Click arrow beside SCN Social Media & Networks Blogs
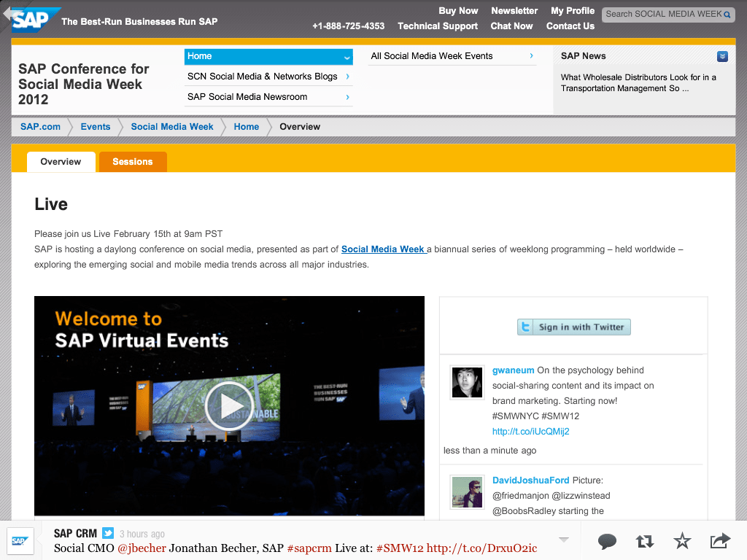This screenshot has height=560, width=747. (347, 76)
